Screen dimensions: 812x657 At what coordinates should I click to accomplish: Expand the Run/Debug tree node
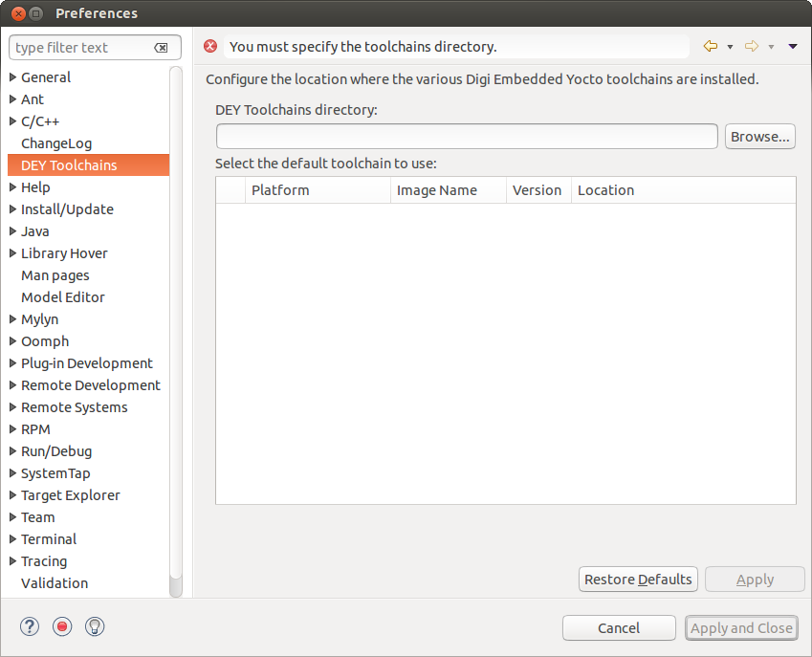pyautogui.click(x=12, y=451)
